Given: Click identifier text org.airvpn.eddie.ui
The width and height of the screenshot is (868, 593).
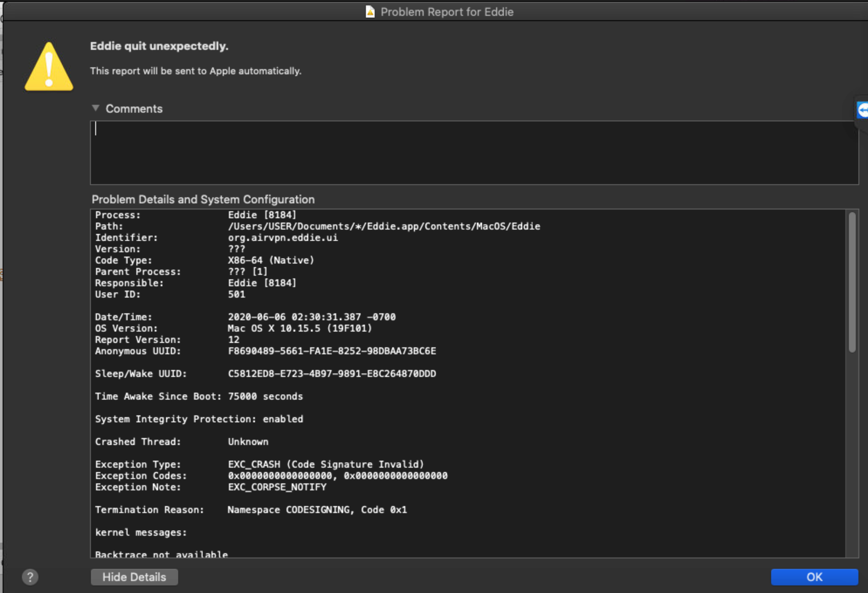Looking at the screenshot, I should pyautogui.click(x=283, y=238).
